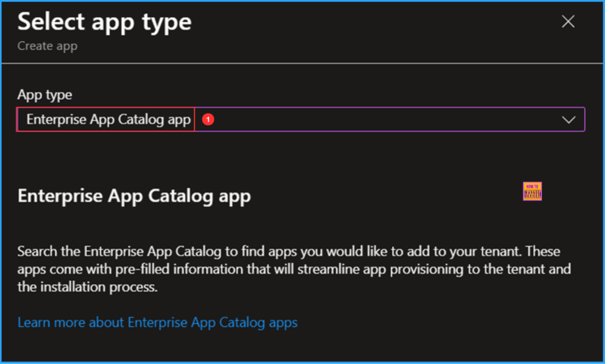Viewport: 605px width, 364px height.
Task: Click the red numbered annotation marker
Action: pos(207,119)
